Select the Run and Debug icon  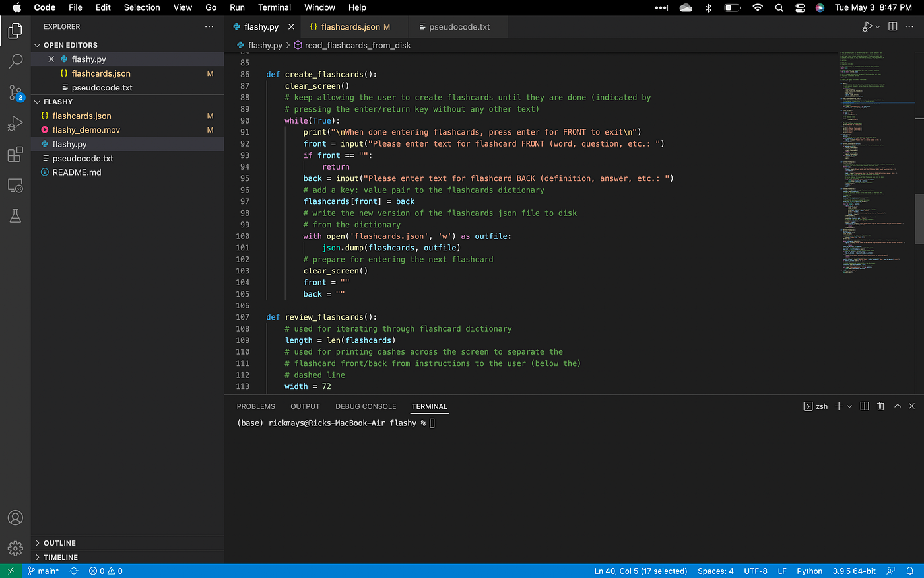pyautogui.click(x=15, y=123)
